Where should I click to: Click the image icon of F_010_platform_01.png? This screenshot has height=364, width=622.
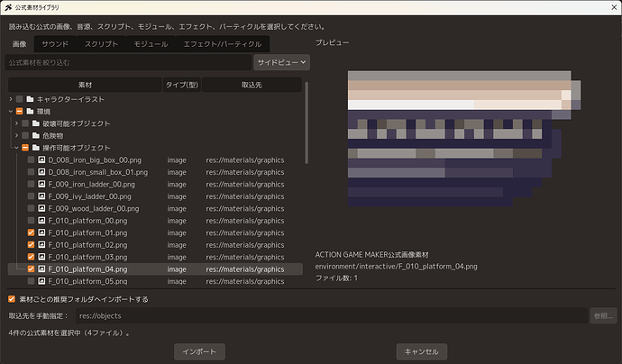pos(41,232)
